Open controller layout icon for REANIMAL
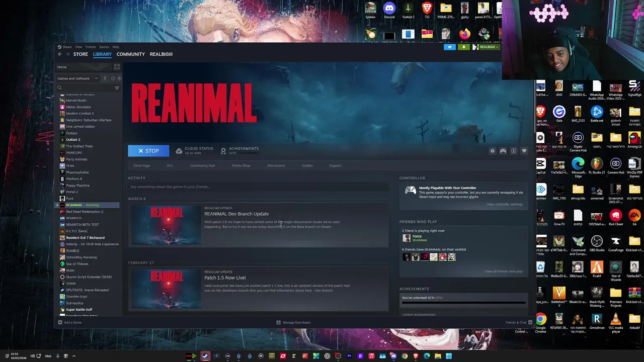Image resolution: width=644 pixels, height=362 pixels. click(503, 151)
